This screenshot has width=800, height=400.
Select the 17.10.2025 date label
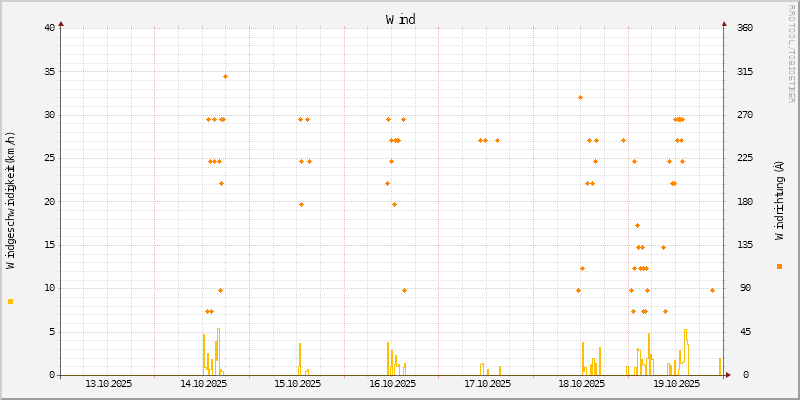[x=487, y=383]
